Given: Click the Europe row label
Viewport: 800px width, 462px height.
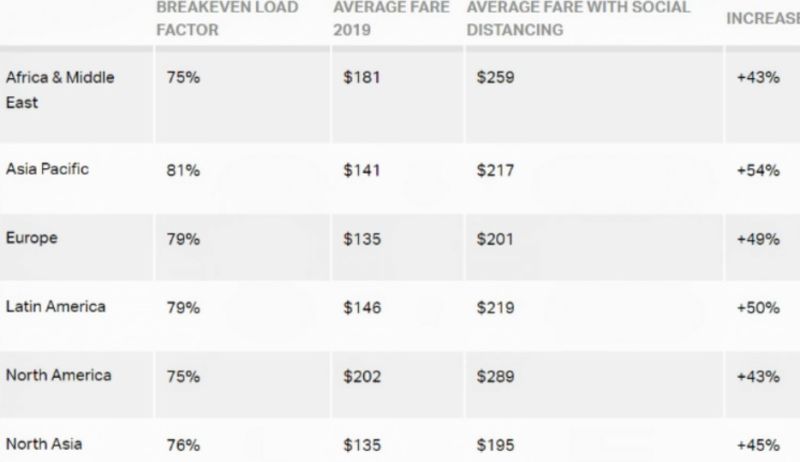Looking at the screenshot, I should tap(32, 238).
